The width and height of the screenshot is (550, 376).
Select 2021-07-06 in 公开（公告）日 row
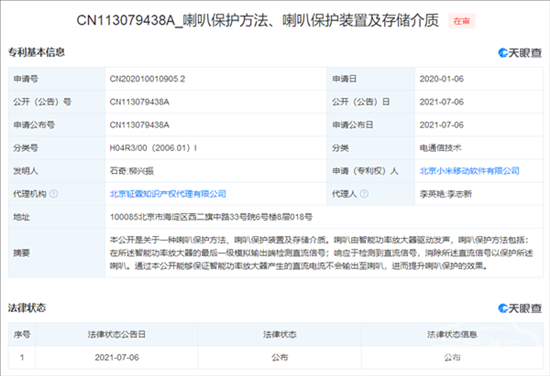coord(442,102)
